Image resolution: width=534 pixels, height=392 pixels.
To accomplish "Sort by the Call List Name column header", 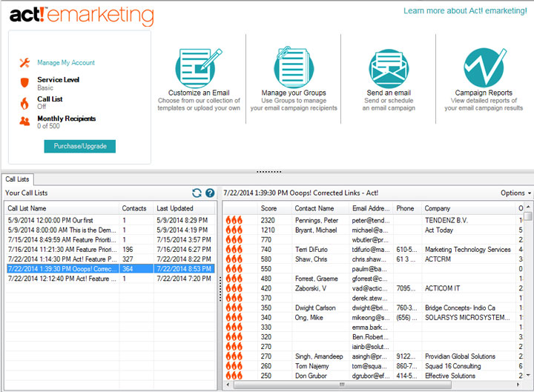I will click(62, 208).
